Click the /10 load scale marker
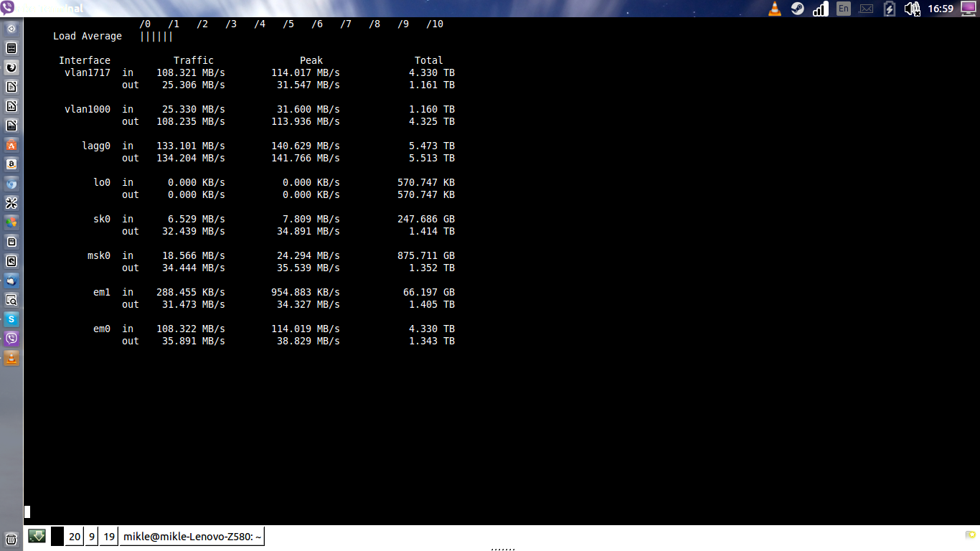This screenshot has width=980, height=551. [435, 24]
